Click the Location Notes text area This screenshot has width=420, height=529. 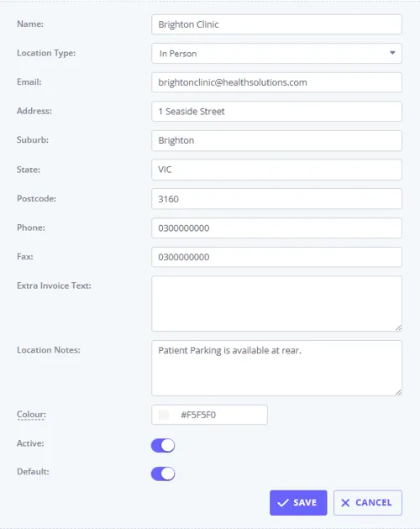(x=276, y=368)
